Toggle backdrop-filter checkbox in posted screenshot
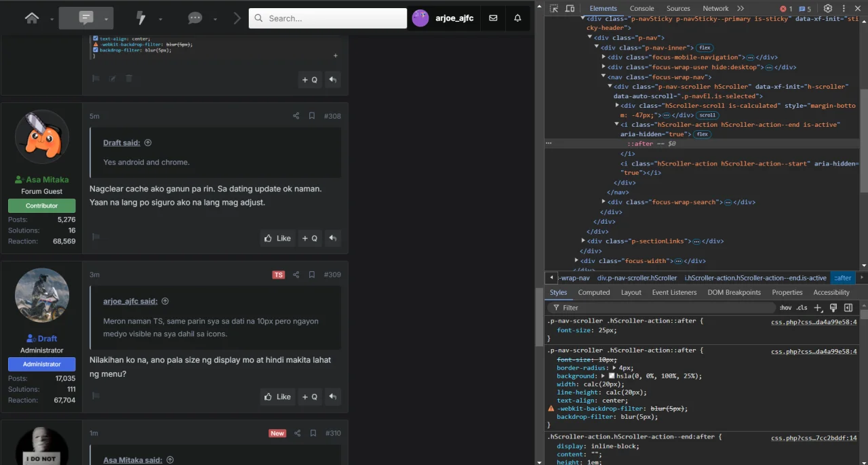Image resolution: width=868 pixels, height=465 pixels. pyautogui.click(x=96, y=50)
